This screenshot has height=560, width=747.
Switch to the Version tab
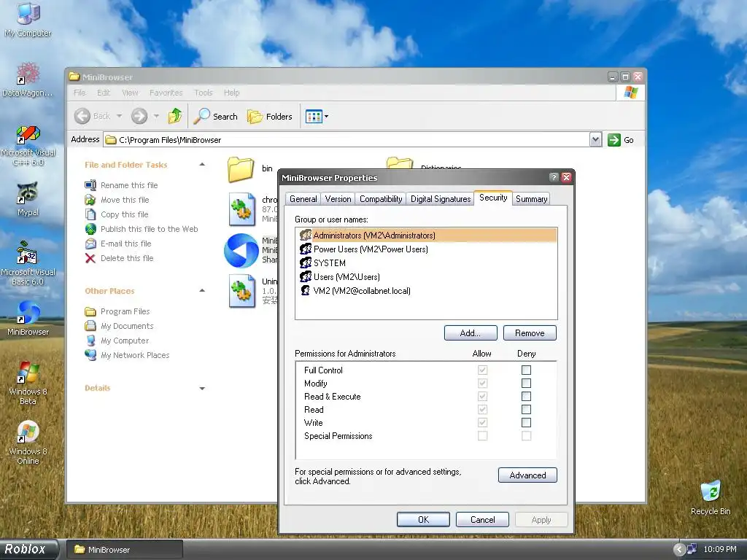338,199
